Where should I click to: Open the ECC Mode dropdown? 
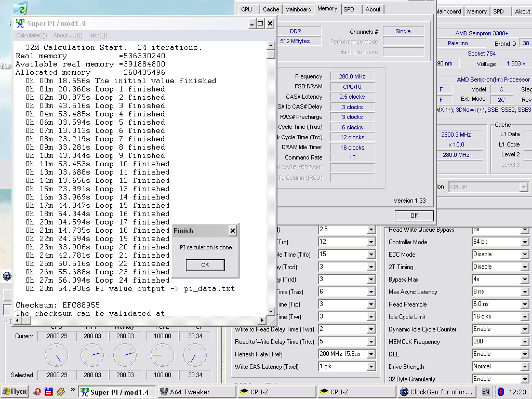click(525, 255)
